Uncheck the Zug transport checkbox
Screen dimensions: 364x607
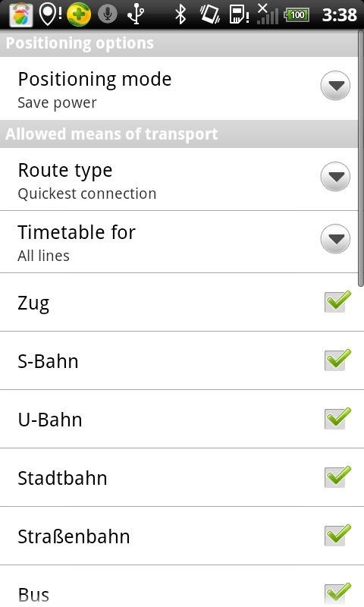337,301
